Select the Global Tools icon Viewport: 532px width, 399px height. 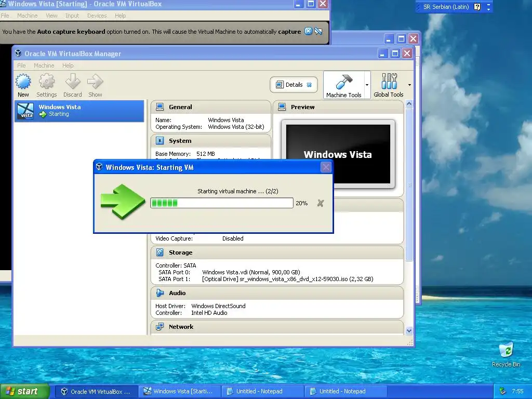click(x=389, y=81)
